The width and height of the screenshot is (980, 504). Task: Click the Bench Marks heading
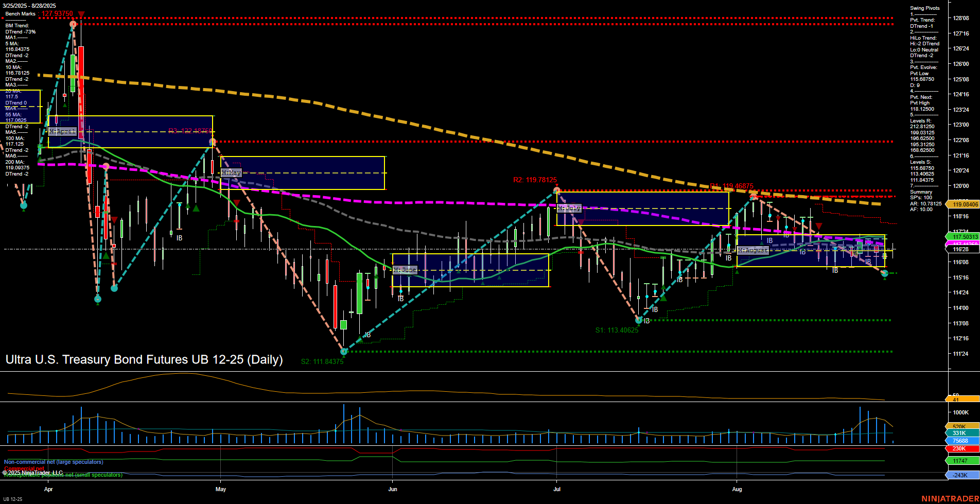[x=21, y=14]
